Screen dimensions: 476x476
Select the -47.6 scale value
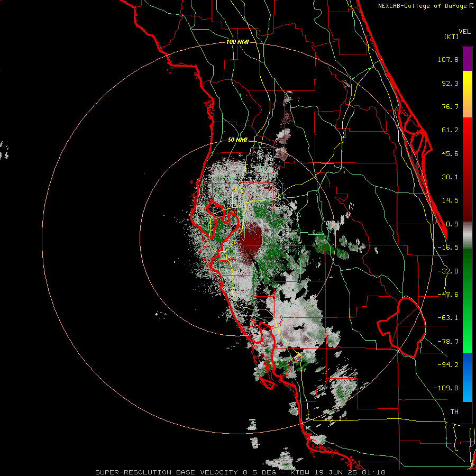(448, 295)
